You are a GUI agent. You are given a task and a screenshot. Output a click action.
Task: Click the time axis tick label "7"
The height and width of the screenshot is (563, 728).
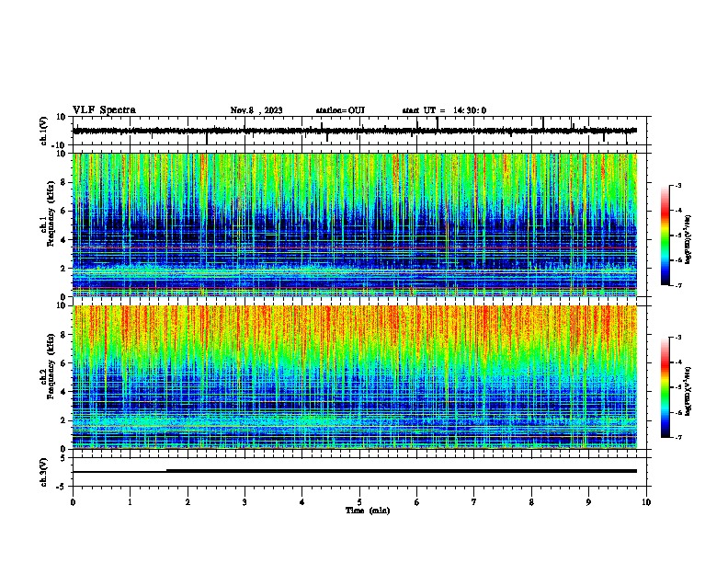click(474, 502)
